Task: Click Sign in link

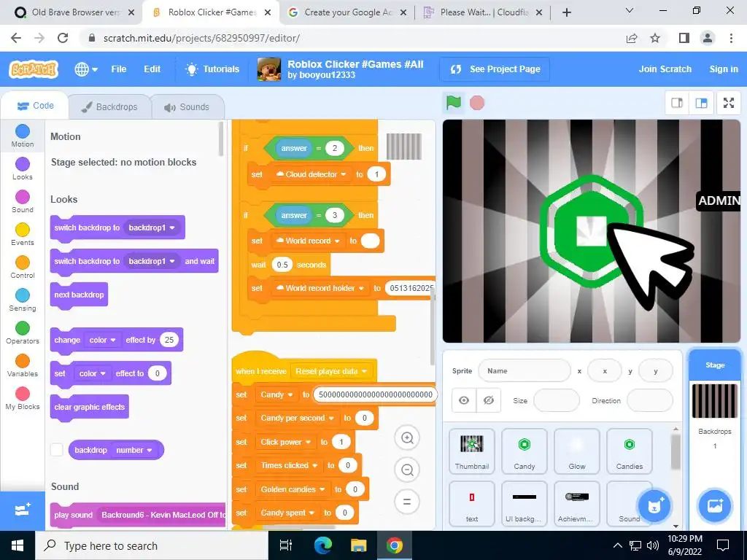Action: click(x=724, y=69)
